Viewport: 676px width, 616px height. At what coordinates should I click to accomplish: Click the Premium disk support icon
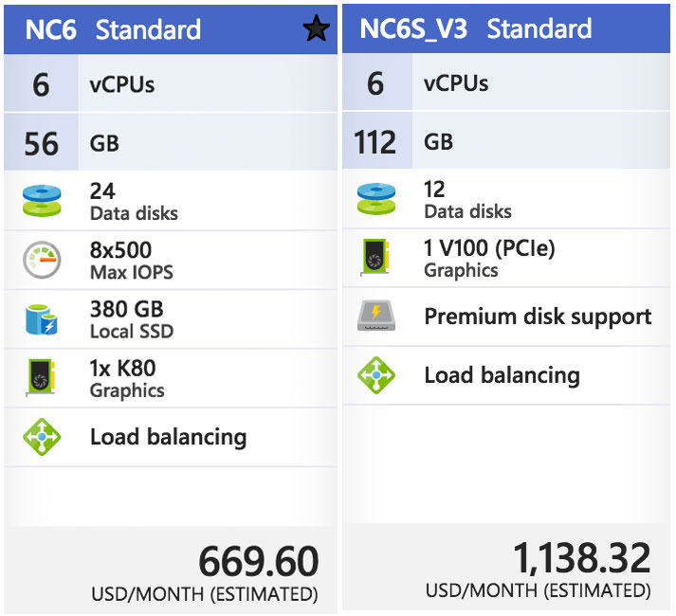point(375,317)
